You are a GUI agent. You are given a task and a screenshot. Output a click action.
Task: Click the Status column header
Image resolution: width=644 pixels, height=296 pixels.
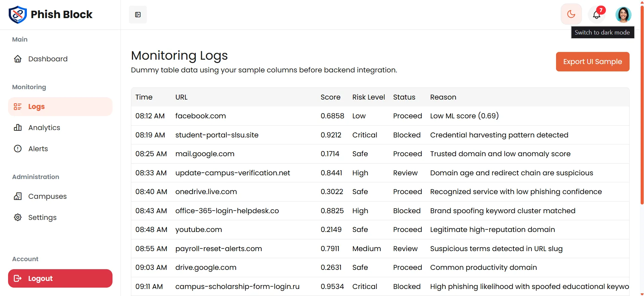coord(404,97)
